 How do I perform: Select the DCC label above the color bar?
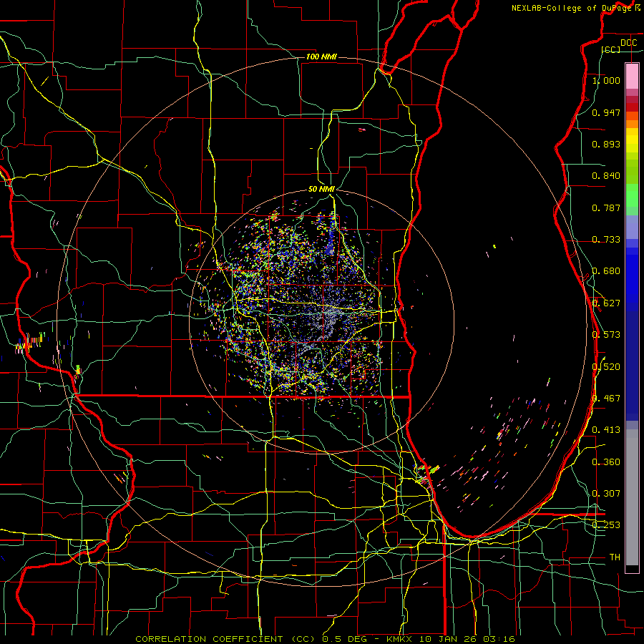[628, 43]
